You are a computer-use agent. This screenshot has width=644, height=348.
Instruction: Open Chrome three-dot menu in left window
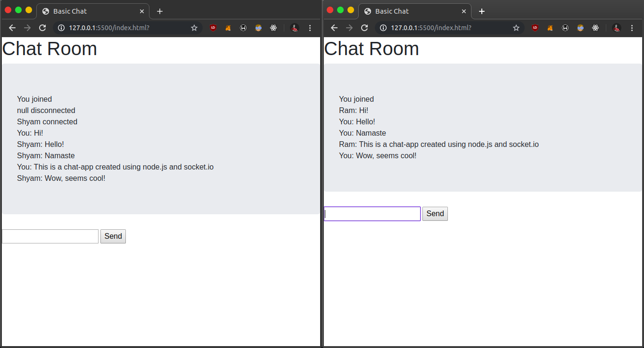(x=310, y=28)
